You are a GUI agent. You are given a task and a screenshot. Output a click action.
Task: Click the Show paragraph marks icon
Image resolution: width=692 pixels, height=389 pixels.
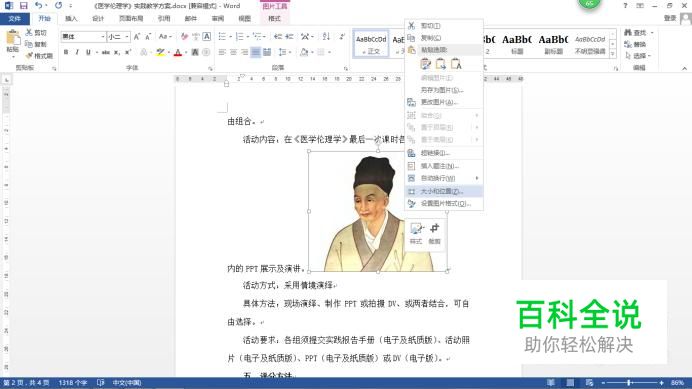click(x=342, y=37)
